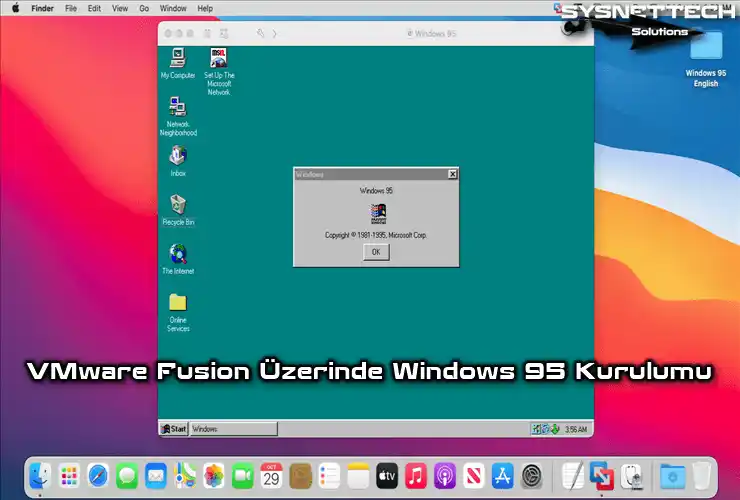Screen dimensions: 740x500
Task: Click the green arrow tray icon
Action: 555,429
